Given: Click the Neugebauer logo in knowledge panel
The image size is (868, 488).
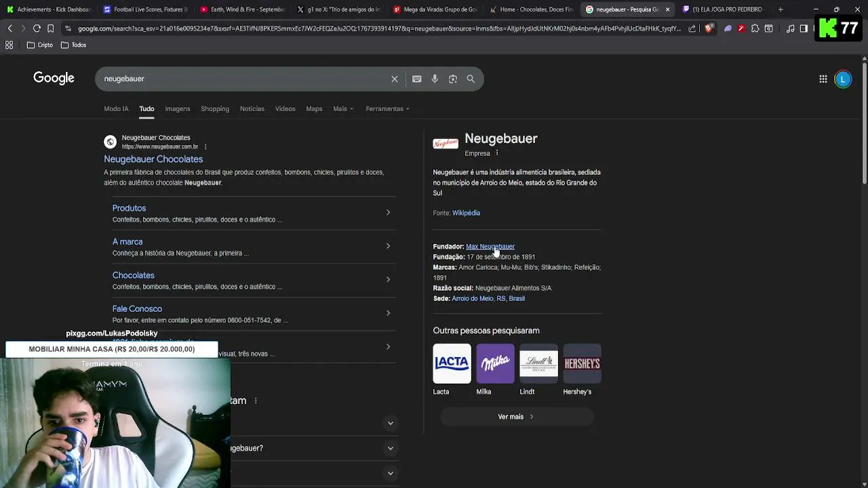Looking at the screenshot, I should (446, 143).
